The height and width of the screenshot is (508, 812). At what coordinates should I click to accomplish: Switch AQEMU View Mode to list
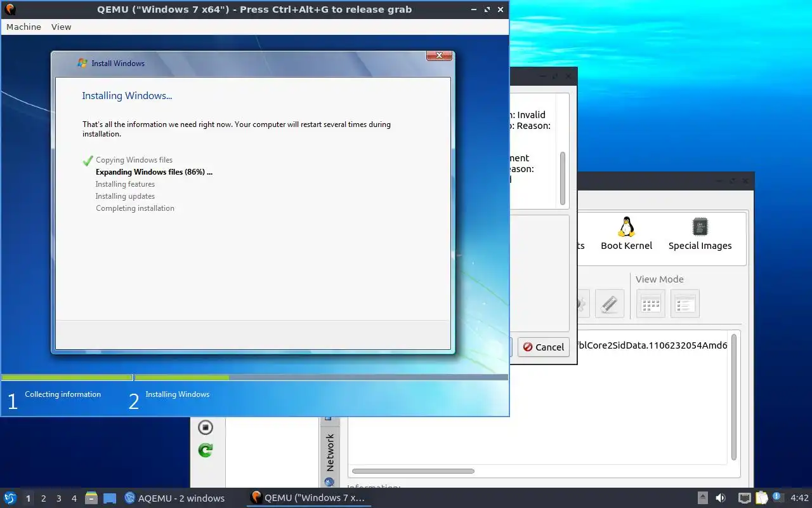pyautogui.click(x=684, y=304)
